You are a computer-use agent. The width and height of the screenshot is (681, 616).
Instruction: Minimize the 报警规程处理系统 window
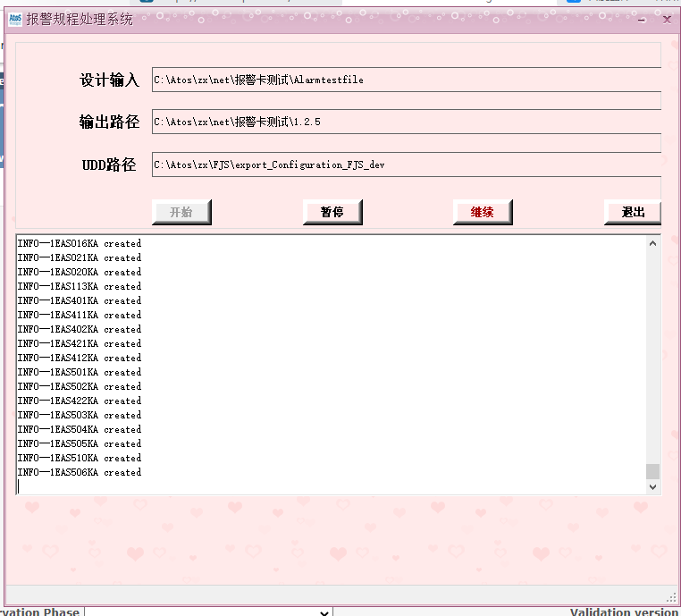[642, 20]
